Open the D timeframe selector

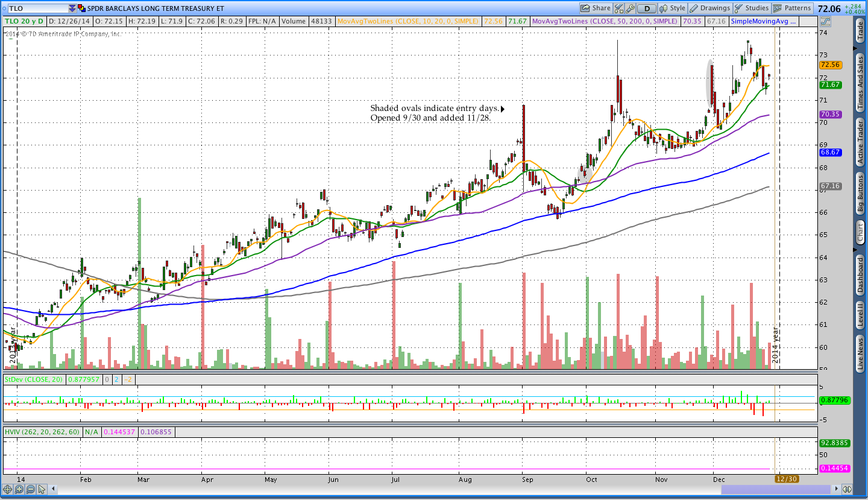[x=647, y=8]
